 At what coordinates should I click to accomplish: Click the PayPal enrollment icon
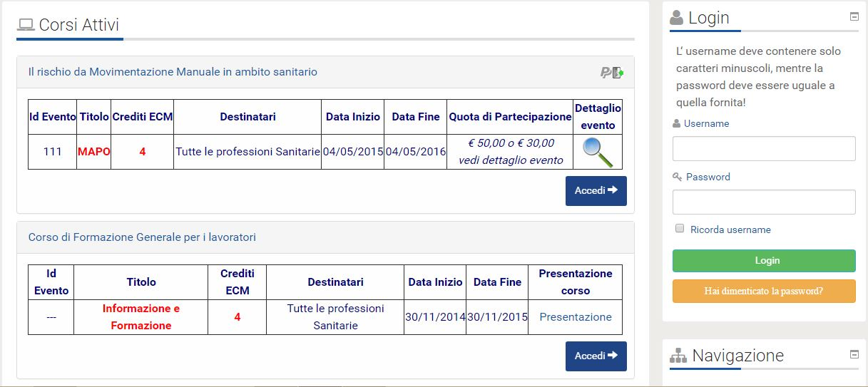pos(612,72)
